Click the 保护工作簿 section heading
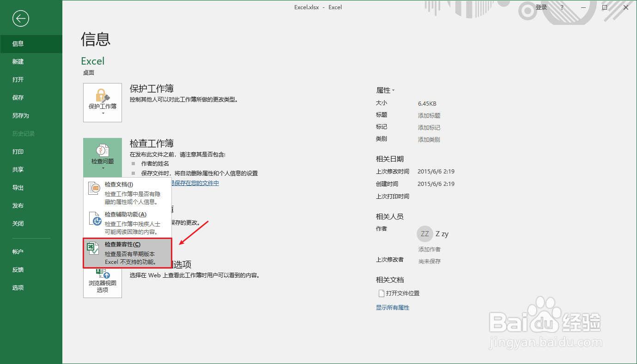 point(152,89)
